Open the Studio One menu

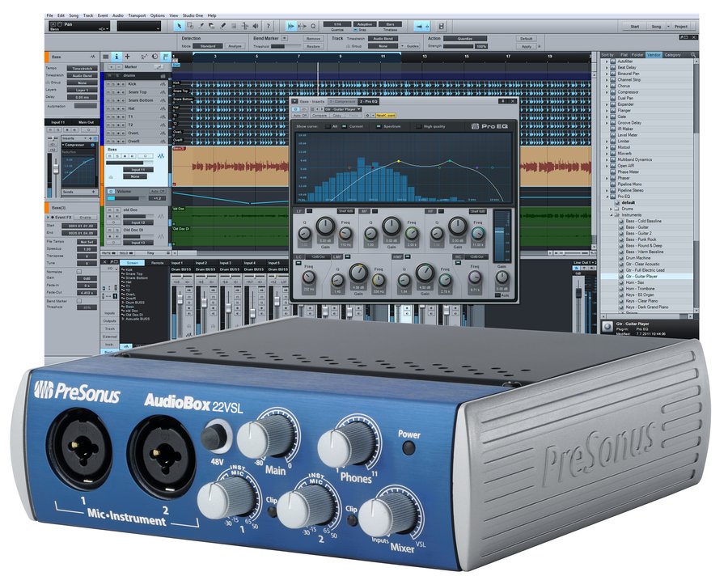coord(193,15)
